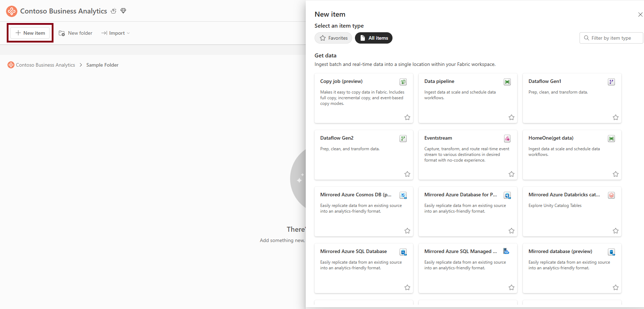The height and width of the screenshot is (309, 644).
Task: Click the Mirrored Azure Cosmos DB icon
Action: (x=403, y=195)
